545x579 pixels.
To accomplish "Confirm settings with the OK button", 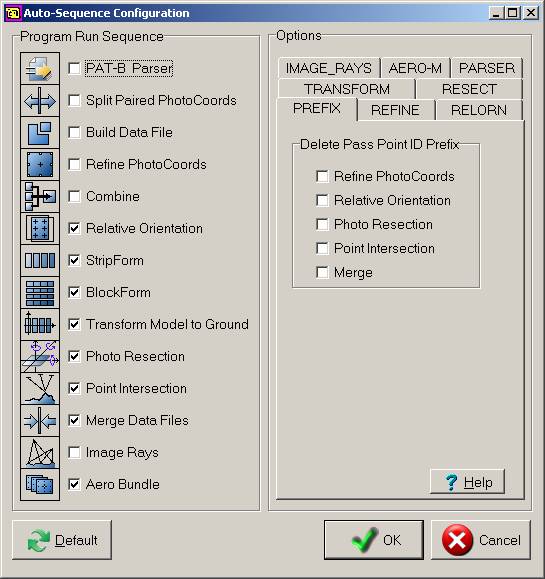I will pyautogui.click(x=374, y=540).
